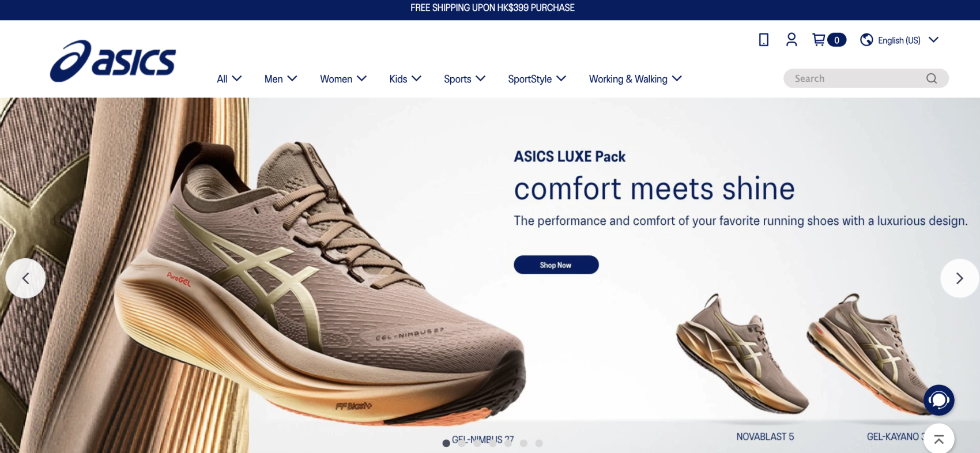Expand the Working & Walking menu

635,79
